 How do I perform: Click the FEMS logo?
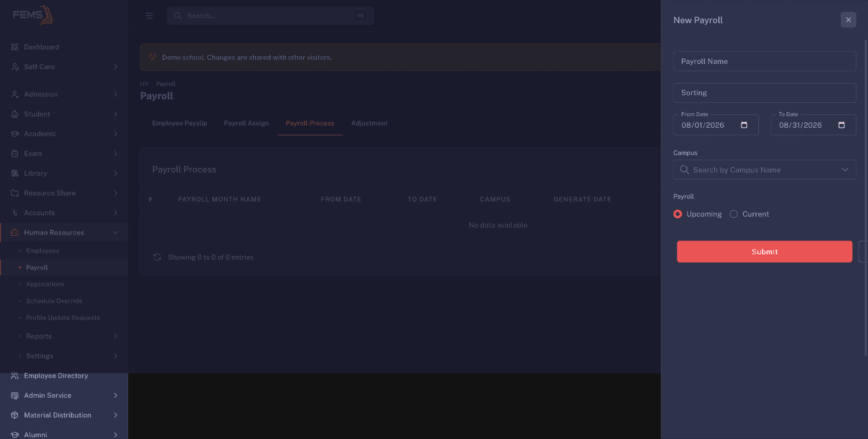click(x=32, y=15)
